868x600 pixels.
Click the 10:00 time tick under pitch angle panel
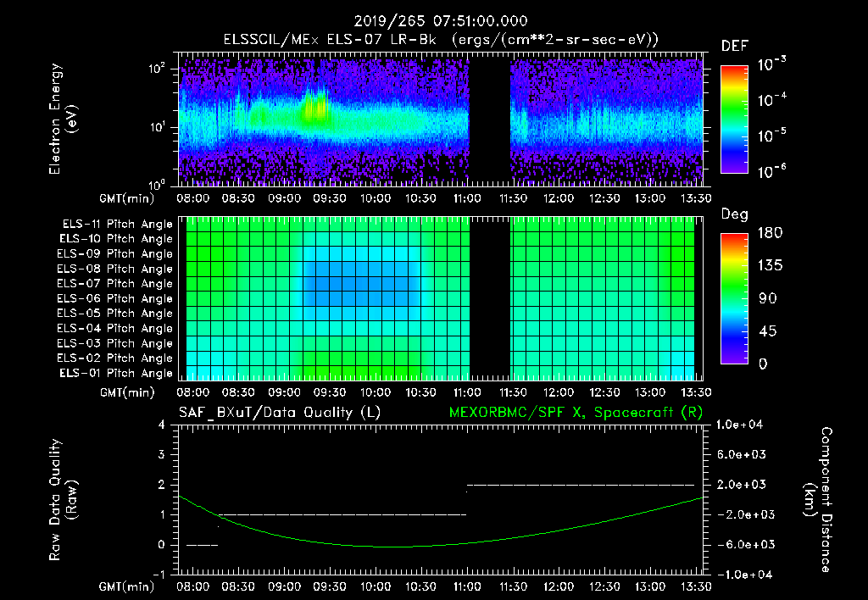point(376,392)
